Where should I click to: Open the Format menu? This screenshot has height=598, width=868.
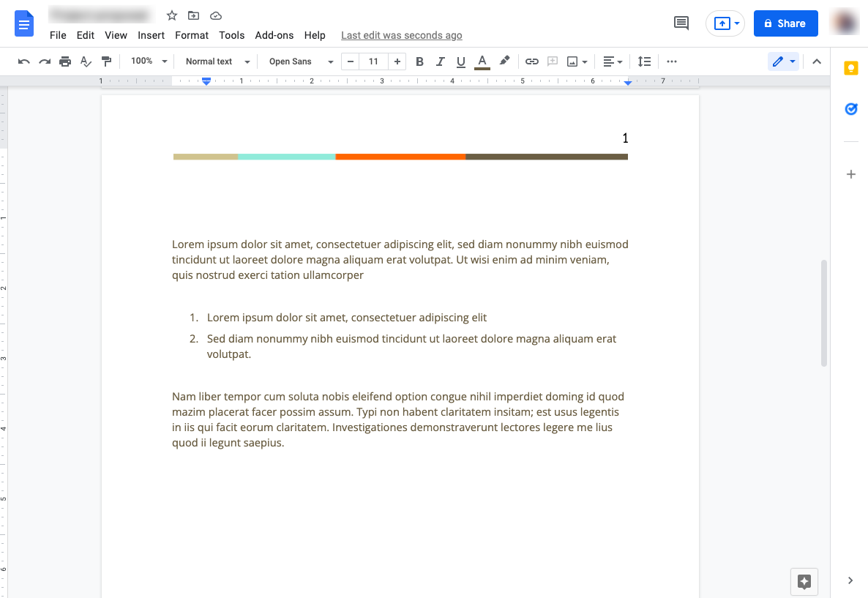pos(191,35)
